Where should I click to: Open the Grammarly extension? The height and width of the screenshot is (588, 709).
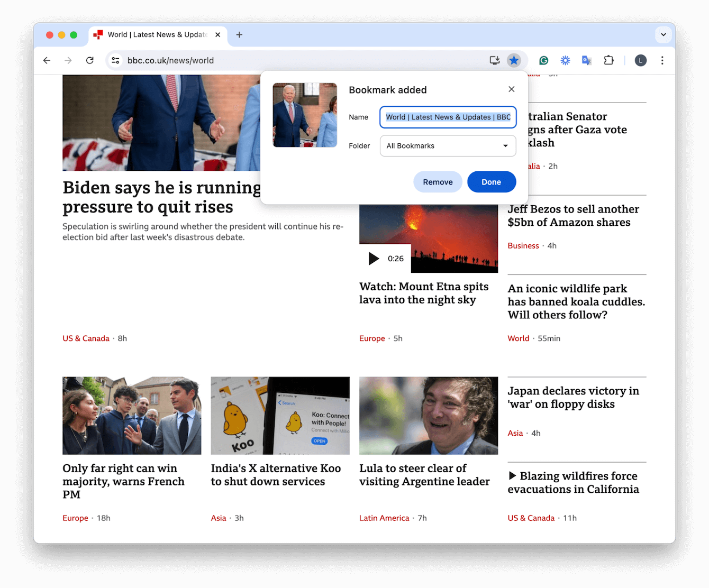point(543,60)
